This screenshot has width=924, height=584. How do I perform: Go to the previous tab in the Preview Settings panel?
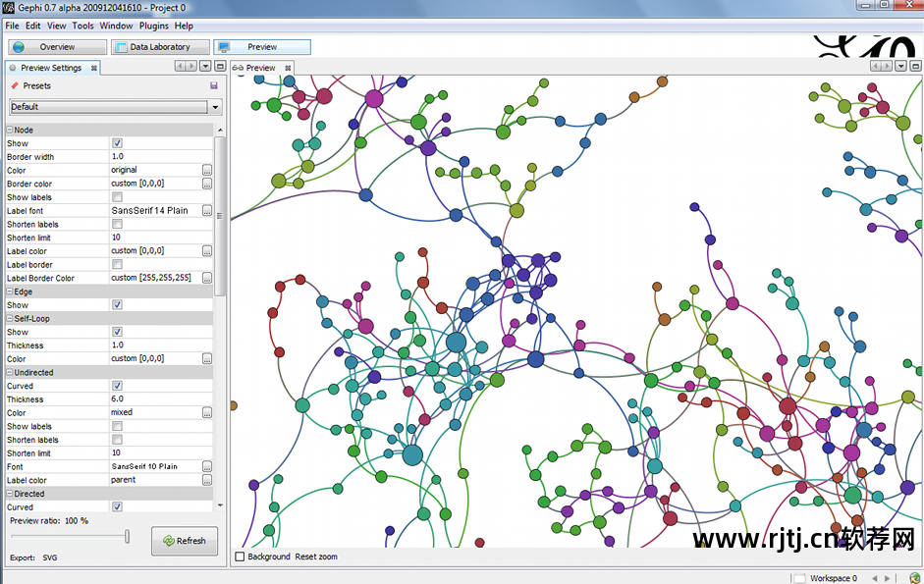tap(181, 66)
